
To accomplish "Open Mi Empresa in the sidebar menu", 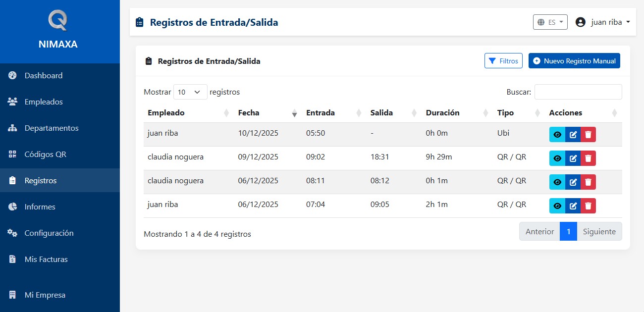I will (45, 295).
